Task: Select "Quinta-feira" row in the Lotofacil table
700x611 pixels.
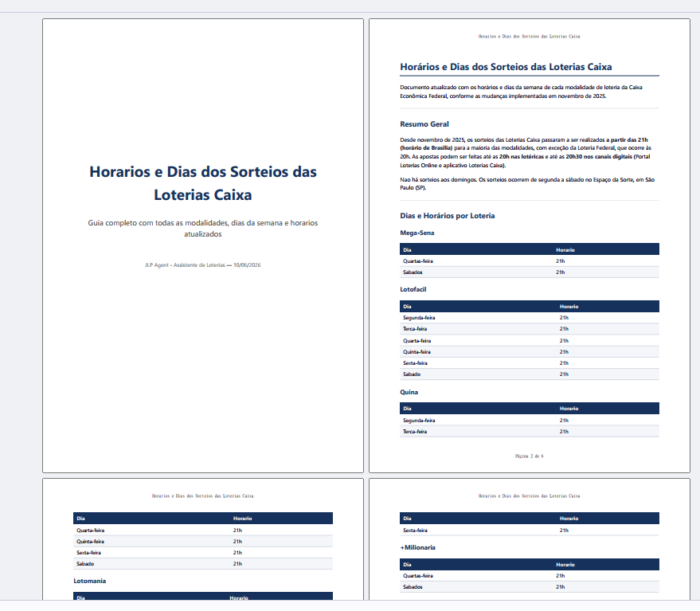Action: tap(530, 351)
